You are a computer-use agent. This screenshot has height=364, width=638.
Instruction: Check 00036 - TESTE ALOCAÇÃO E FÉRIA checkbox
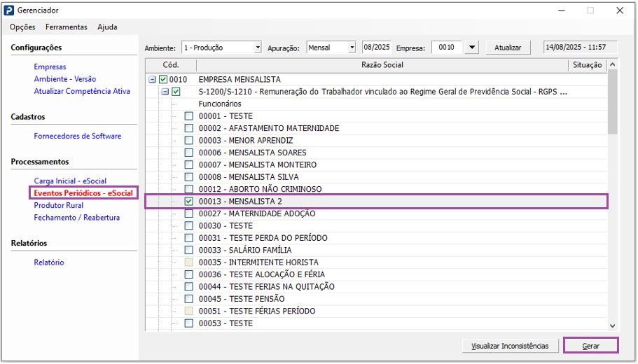(x=189, y=275)
